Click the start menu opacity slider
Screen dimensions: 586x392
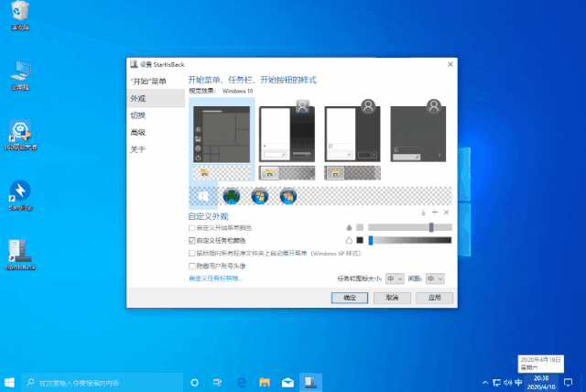click(x=410, y=227)
